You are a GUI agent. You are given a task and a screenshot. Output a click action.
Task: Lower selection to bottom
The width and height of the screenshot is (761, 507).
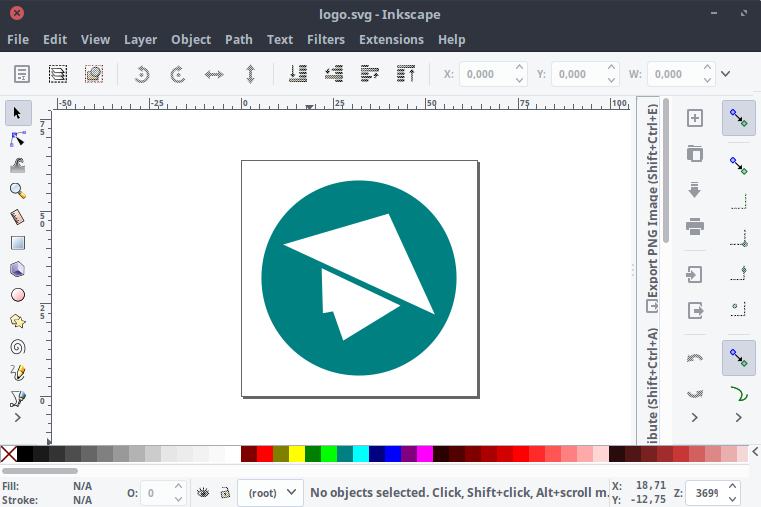tap(298, 74)
